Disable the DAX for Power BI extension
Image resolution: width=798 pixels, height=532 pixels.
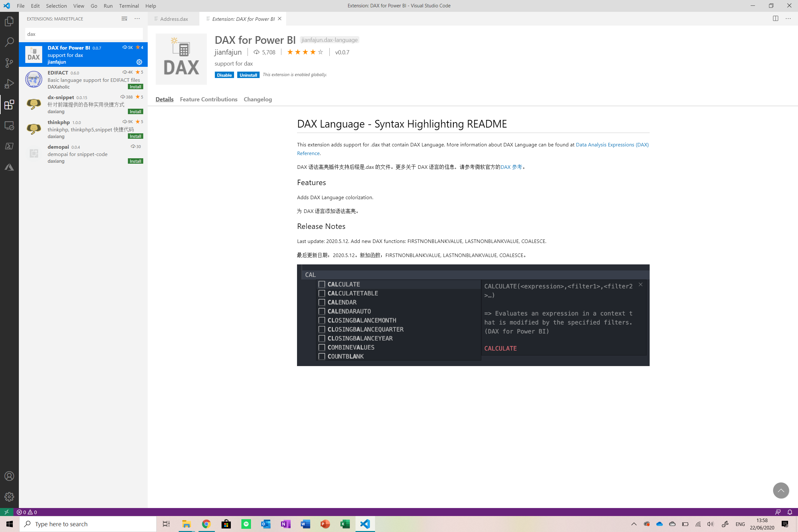point(224,75)
